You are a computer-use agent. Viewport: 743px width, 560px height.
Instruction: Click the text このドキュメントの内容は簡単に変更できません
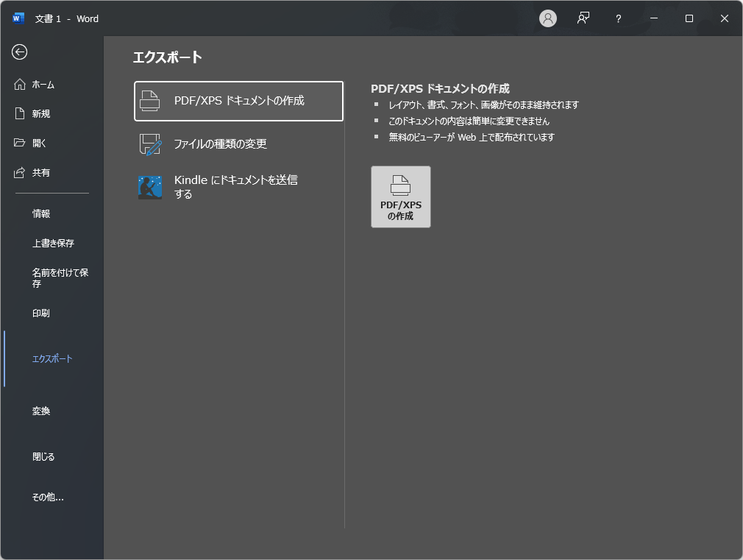click(x=469, y=121)
